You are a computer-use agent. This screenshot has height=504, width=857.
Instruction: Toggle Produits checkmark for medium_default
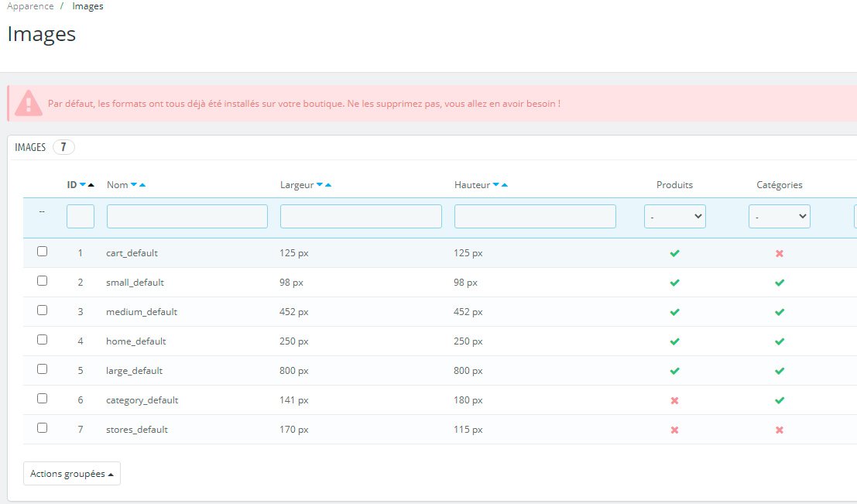coord(675,312)
